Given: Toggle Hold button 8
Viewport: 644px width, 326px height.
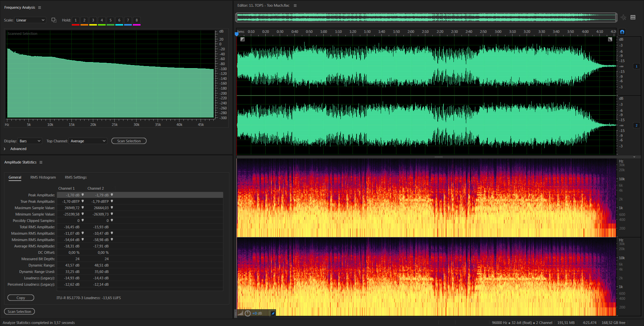Looking at the screenshot, I should pos(137,20).
